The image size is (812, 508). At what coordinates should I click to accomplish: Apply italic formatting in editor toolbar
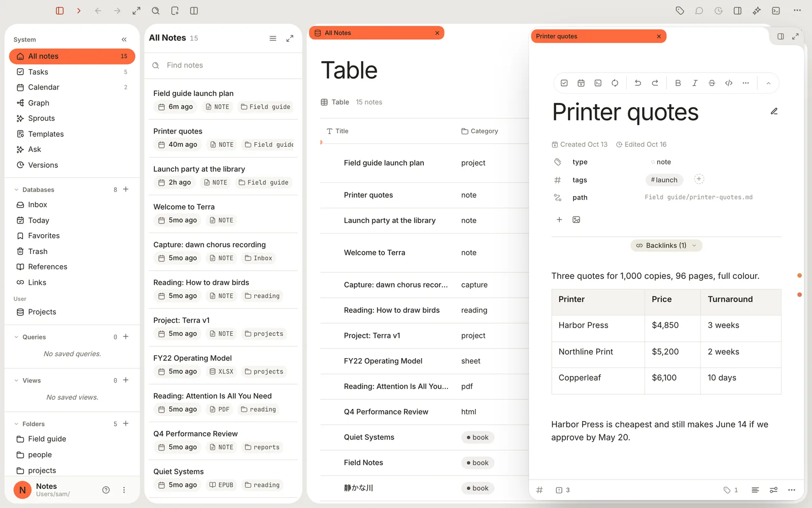click(695, 83)
